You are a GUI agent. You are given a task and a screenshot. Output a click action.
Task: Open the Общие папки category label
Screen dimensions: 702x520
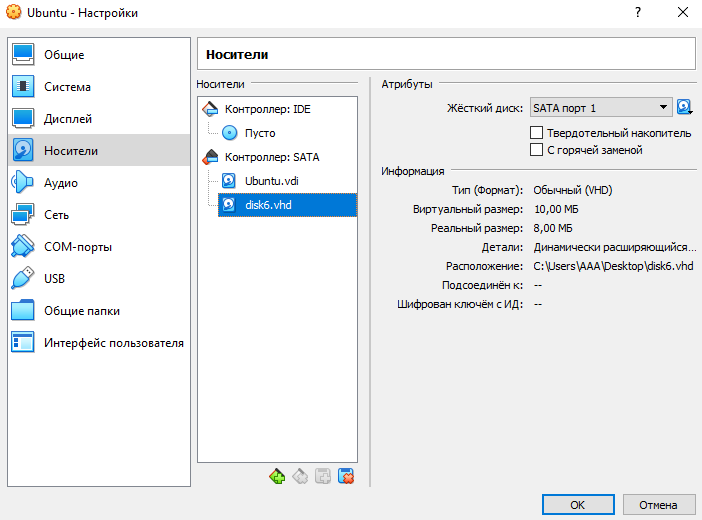(82, 311)
